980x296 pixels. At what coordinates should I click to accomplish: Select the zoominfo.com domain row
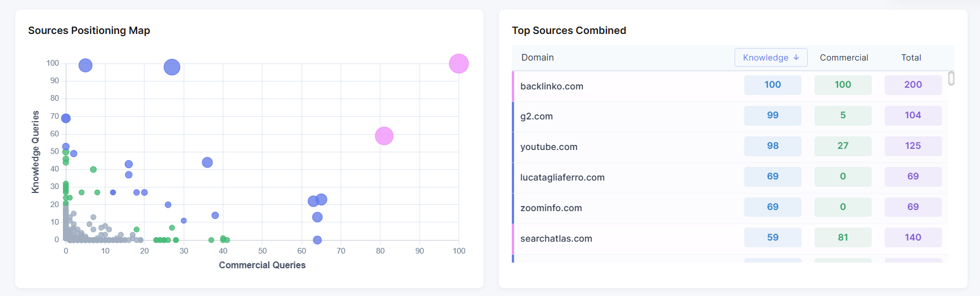729,208
